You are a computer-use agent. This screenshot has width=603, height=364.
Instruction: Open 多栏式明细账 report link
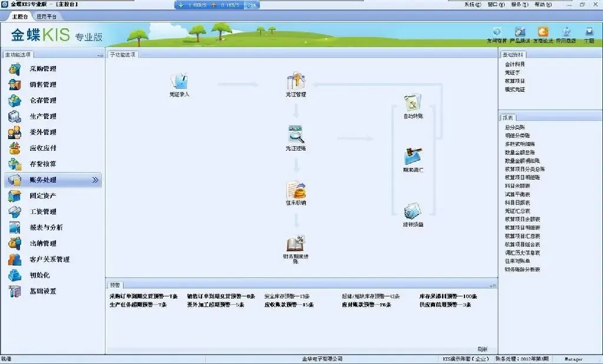520,144
